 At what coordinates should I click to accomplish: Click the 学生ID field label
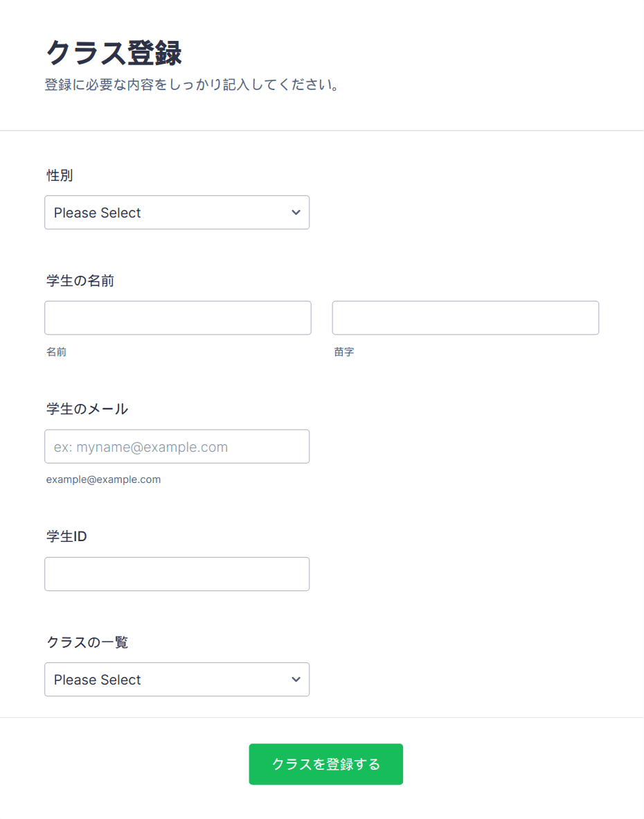click(x=66, y=536)
